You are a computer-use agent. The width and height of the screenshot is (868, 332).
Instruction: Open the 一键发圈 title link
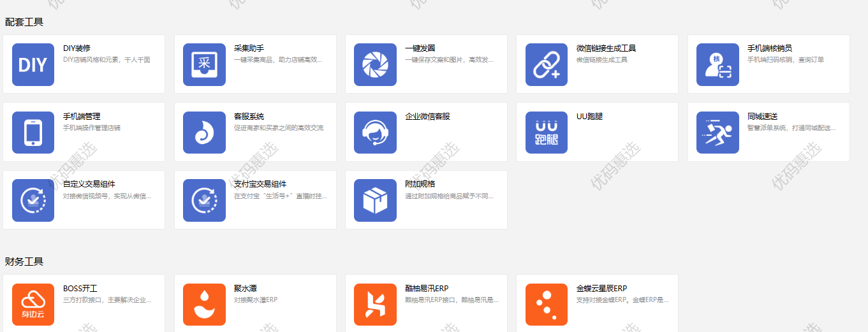tap(420, 48)
